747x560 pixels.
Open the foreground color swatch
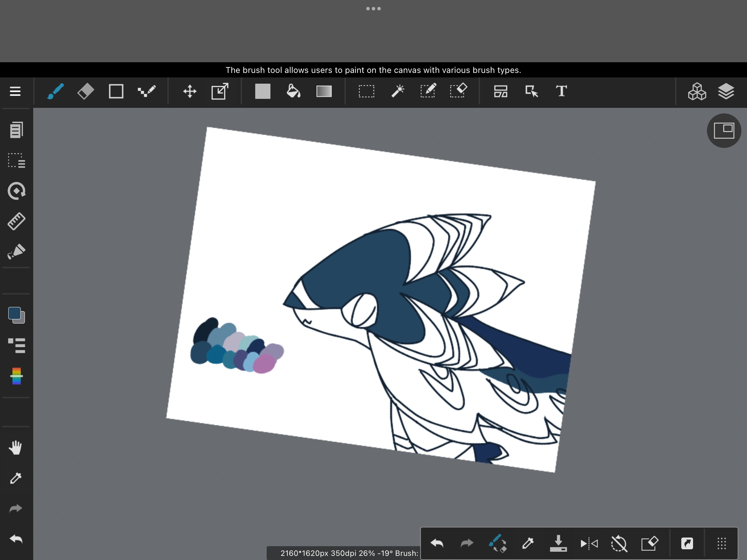pos(14,313)
